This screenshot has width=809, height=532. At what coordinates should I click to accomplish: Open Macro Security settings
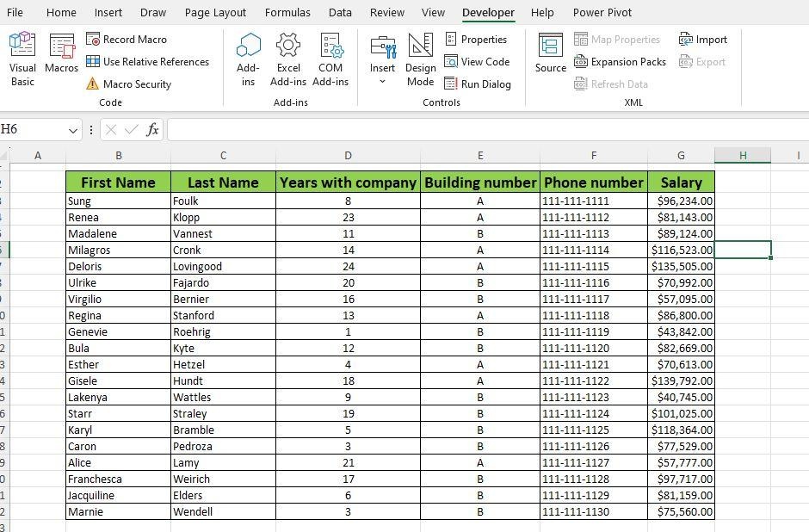pos(128,84)
